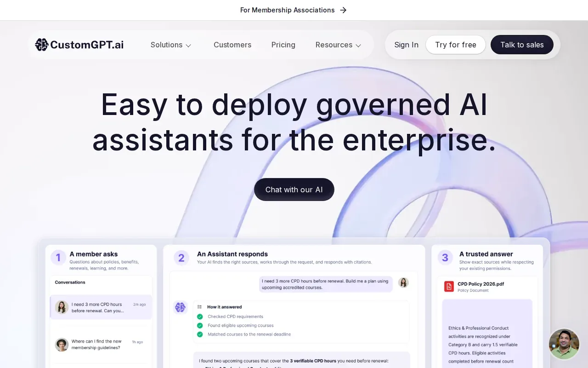Select the 'Where can I find the new membership guidelines' conversation
Screen dimensions: 588x368
101,345
